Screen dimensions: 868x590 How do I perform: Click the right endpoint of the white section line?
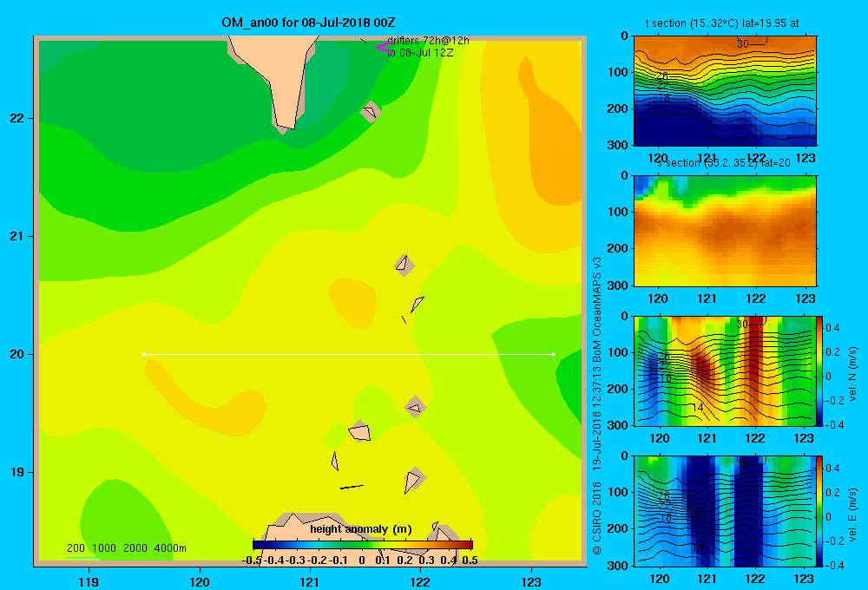(554, 354)
